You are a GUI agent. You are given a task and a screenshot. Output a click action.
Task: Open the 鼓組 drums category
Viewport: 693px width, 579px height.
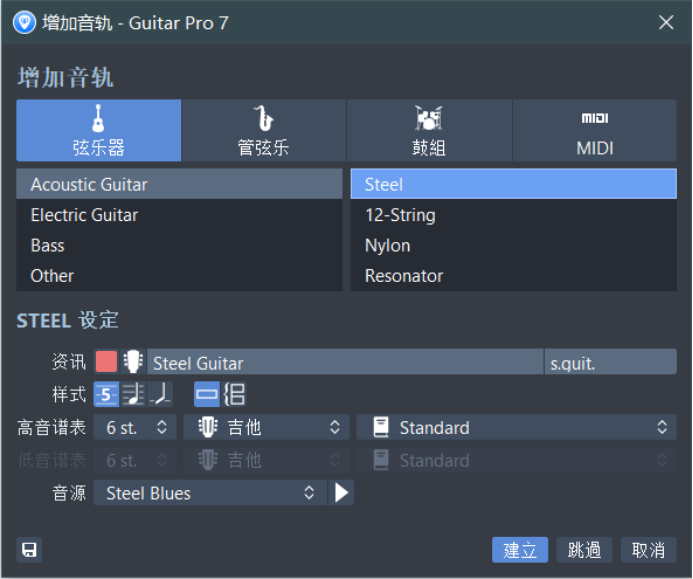pos(428,131)
